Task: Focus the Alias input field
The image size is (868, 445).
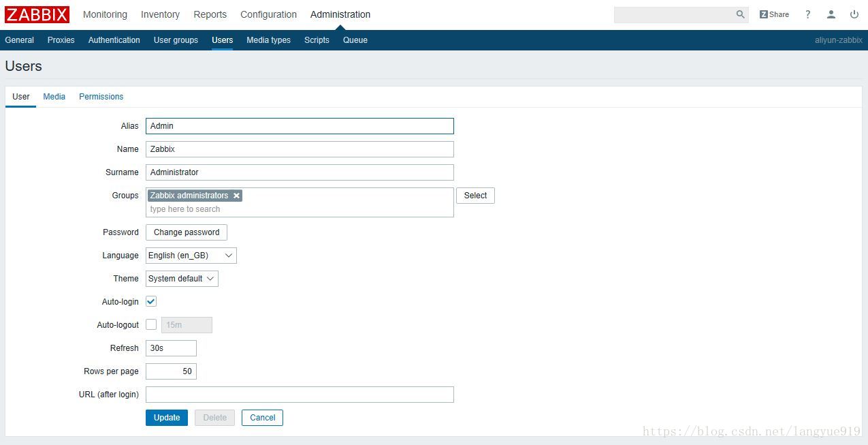Action: pos(300,126)
